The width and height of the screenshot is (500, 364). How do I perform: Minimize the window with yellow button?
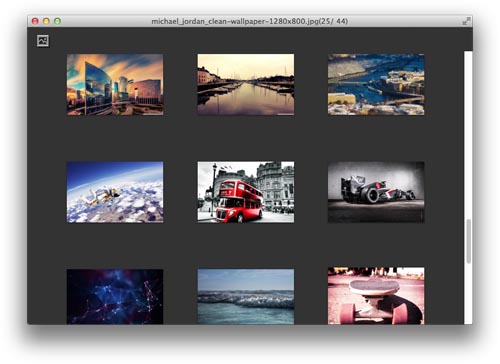point(46,21)
